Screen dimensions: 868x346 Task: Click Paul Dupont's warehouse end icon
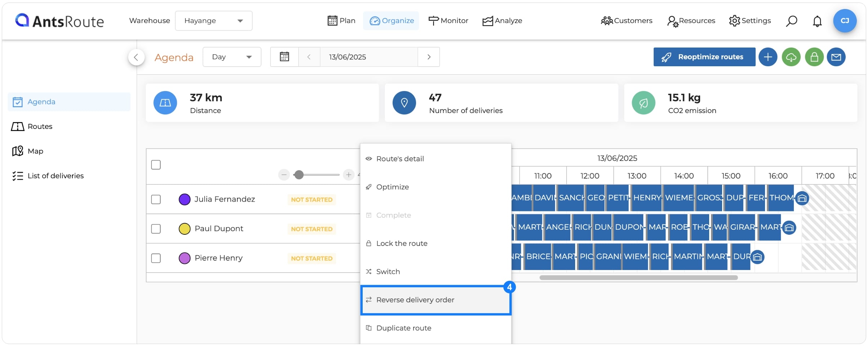pos(789,228)
